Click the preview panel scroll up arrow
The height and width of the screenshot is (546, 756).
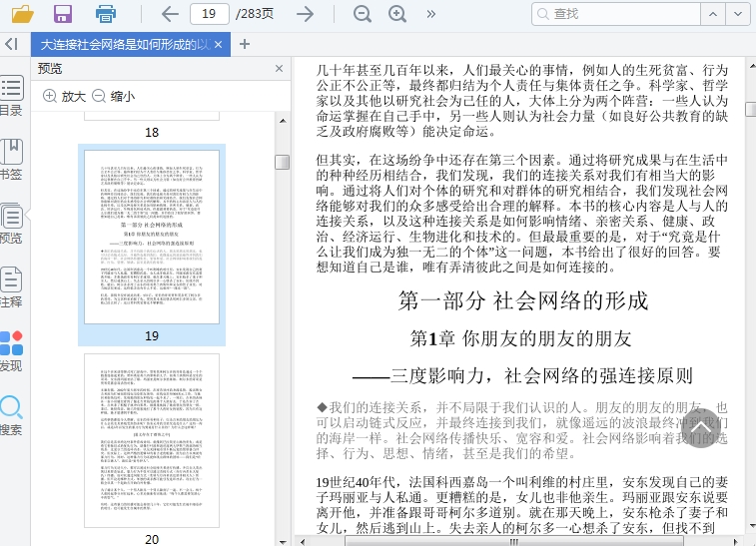click(x=283, y=121)
